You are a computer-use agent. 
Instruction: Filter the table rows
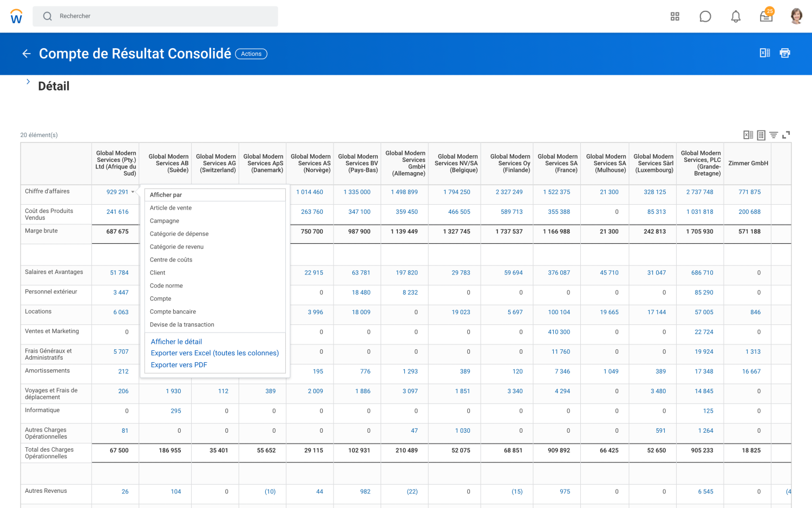tap(774, 135)
